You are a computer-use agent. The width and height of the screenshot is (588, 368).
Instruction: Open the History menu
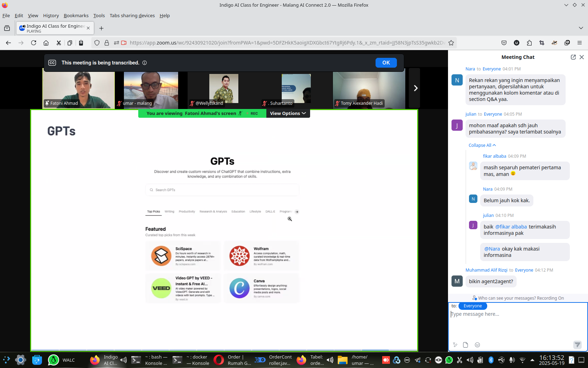coord(51,15)
